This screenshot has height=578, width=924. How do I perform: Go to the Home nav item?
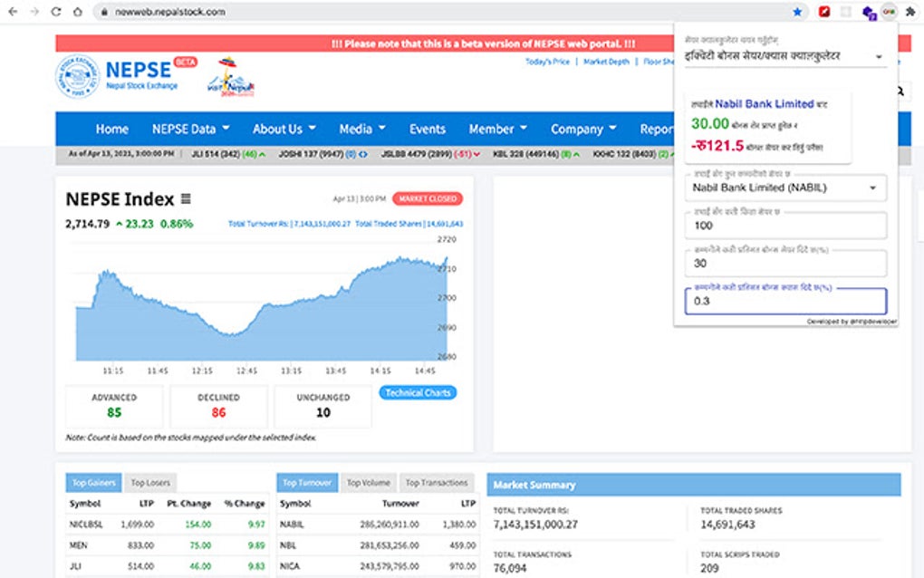click(x=112, y=129)
